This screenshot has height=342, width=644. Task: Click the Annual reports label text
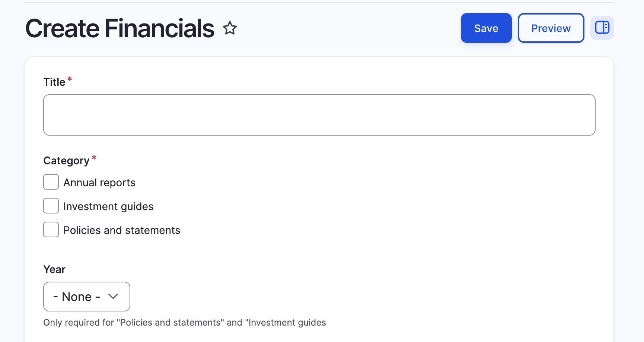tap(99, 183)
